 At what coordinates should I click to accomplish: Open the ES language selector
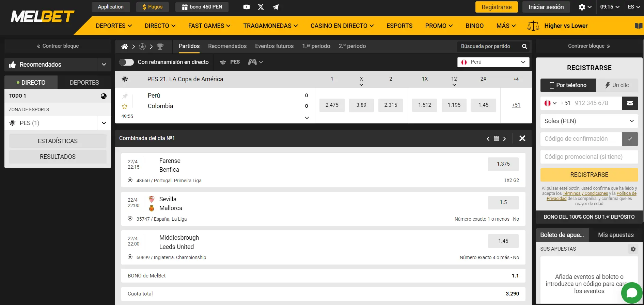634,7
